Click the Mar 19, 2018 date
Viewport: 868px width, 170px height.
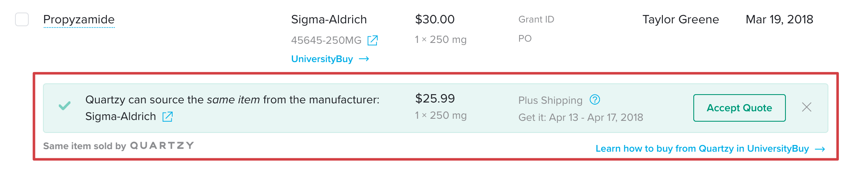point(779,20)
